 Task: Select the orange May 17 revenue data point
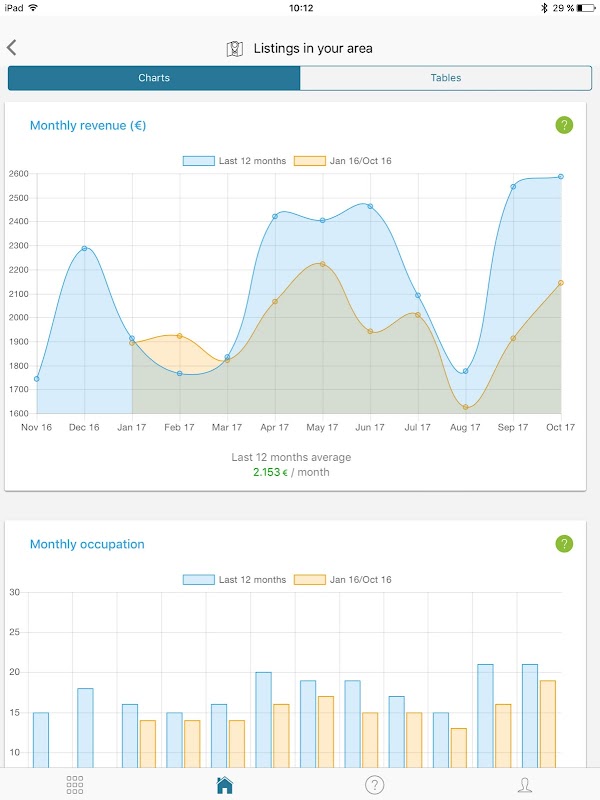coord(322,264)
